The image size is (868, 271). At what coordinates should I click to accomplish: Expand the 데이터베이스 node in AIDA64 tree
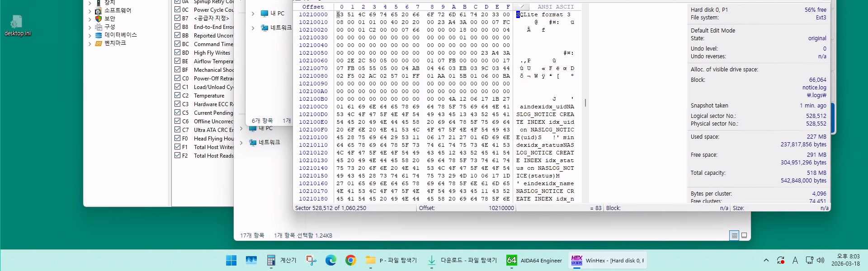click(90, 35)
